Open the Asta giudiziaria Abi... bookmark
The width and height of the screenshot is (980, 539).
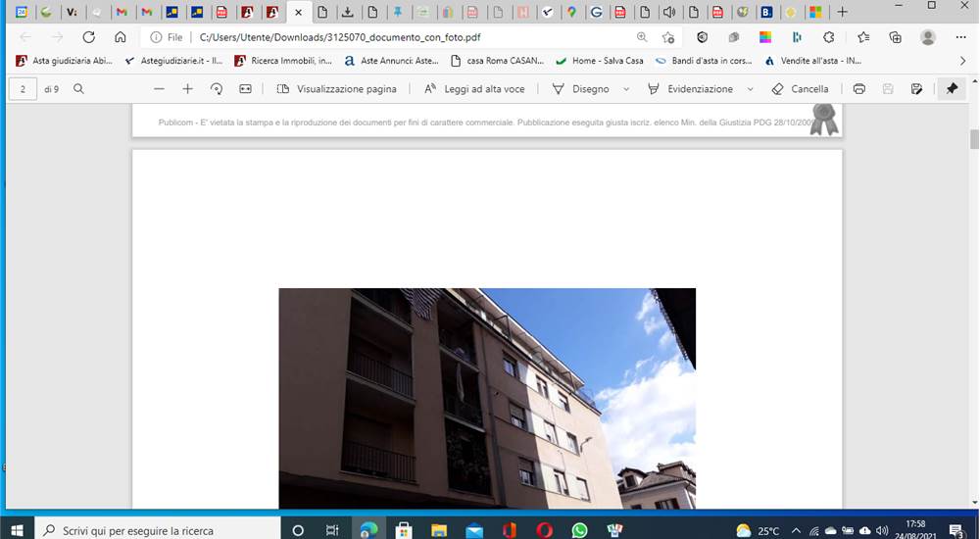(x=64, y=61)
